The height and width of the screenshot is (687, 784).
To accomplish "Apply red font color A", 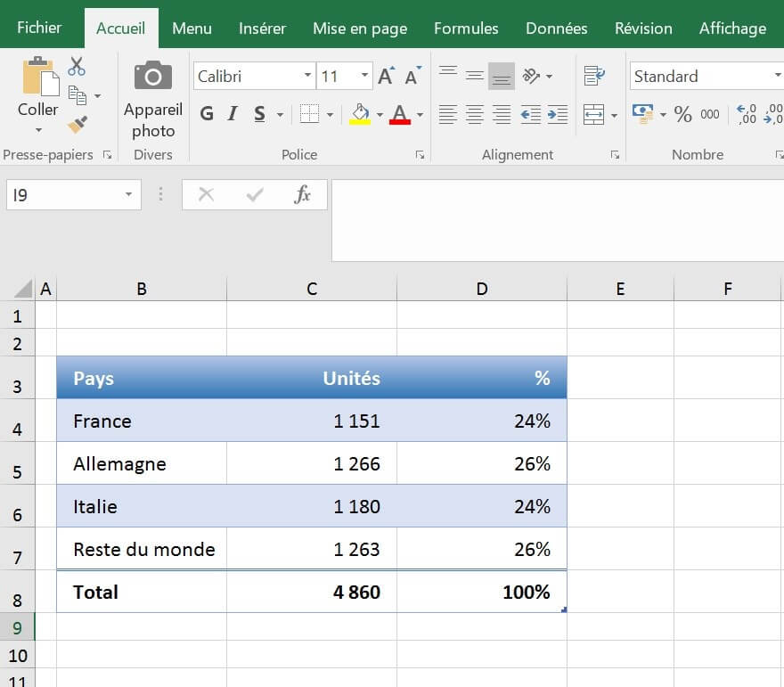I will point(399,114).
